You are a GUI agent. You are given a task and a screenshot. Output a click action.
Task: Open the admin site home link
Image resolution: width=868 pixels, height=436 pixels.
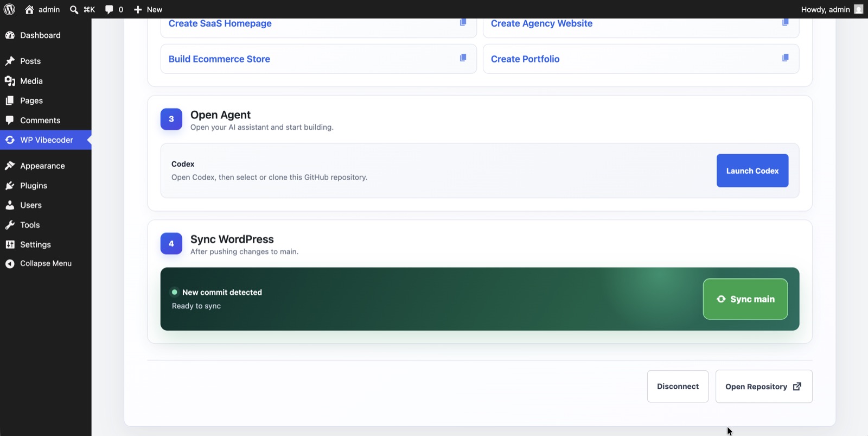42,9
